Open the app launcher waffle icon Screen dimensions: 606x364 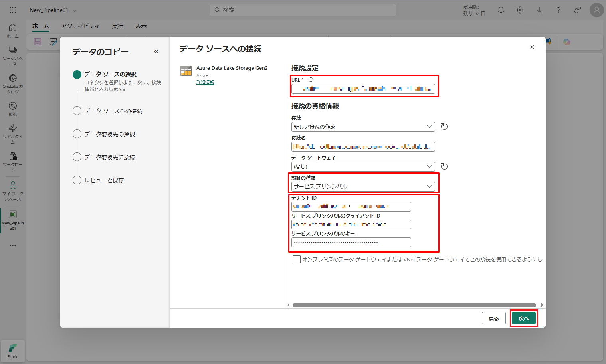(13, 10)
